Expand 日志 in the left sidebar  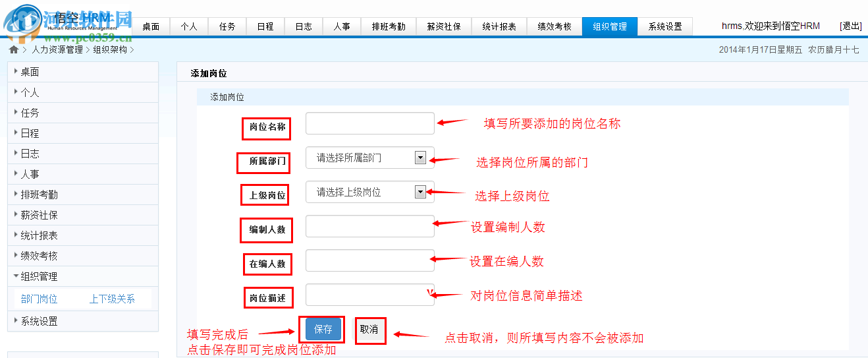(83, 154)
